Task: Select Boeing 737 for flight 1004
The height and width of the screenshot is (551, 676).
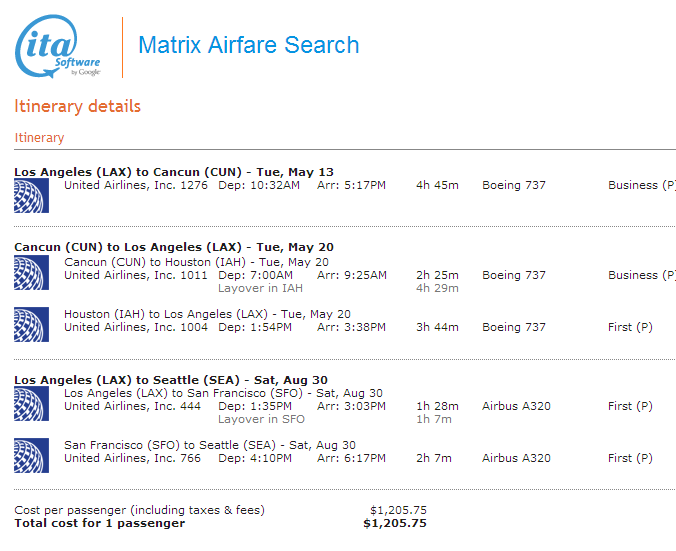Action: coord(514,327)
